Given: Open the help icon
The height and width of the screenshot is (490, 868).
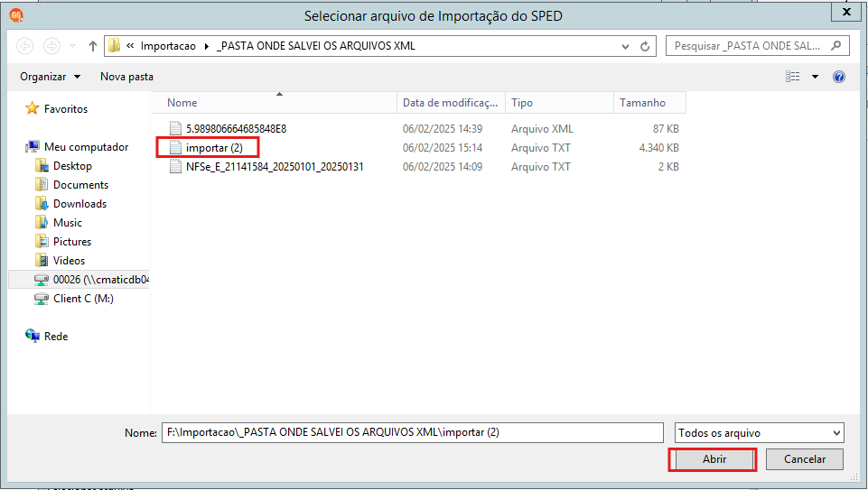Looking at the screenshot, I should pyautogui.click(x=839, y=77).
